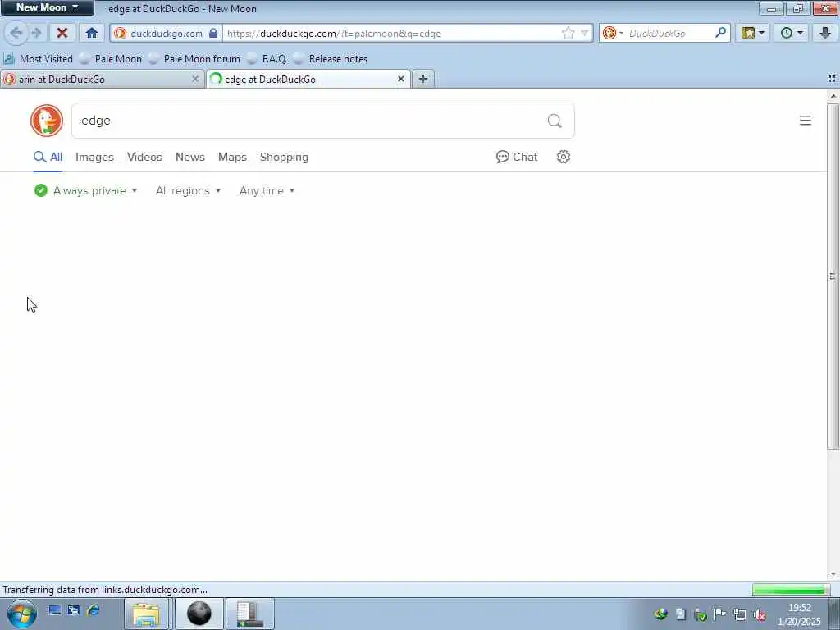Bookmark this page with the star icon

568,33
